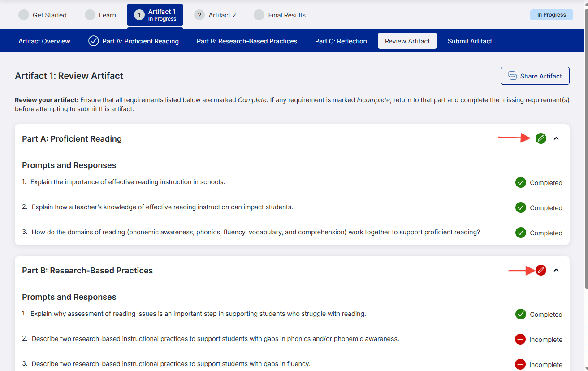This screenshot has height=371, width=588.
Task: Select the Final Results step circle
Action: pyautogui.click(x=259, y=15)
